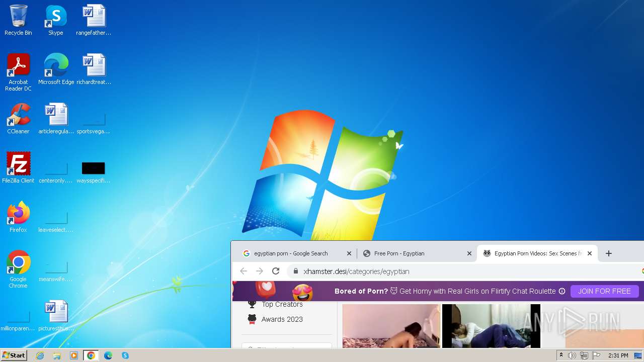Click the Chrome address bar URL
This screenshot has width=644, height=362.
point(356,271)
